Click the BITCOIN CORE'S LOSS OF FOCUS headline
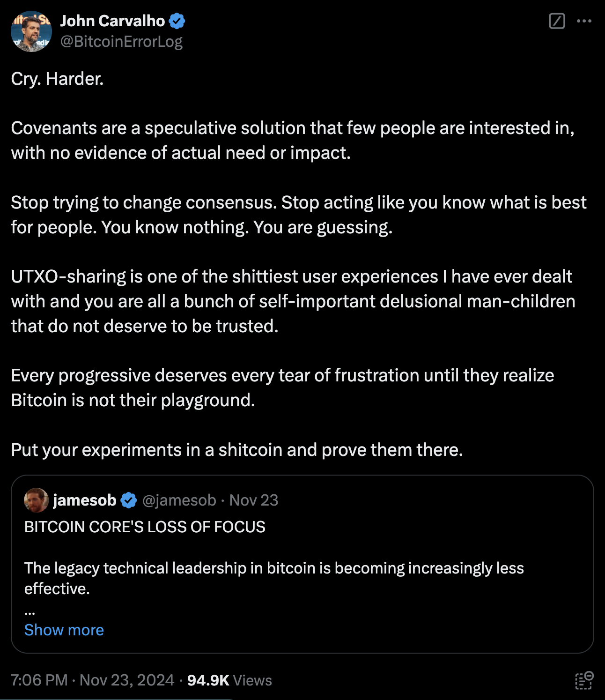 145,527
